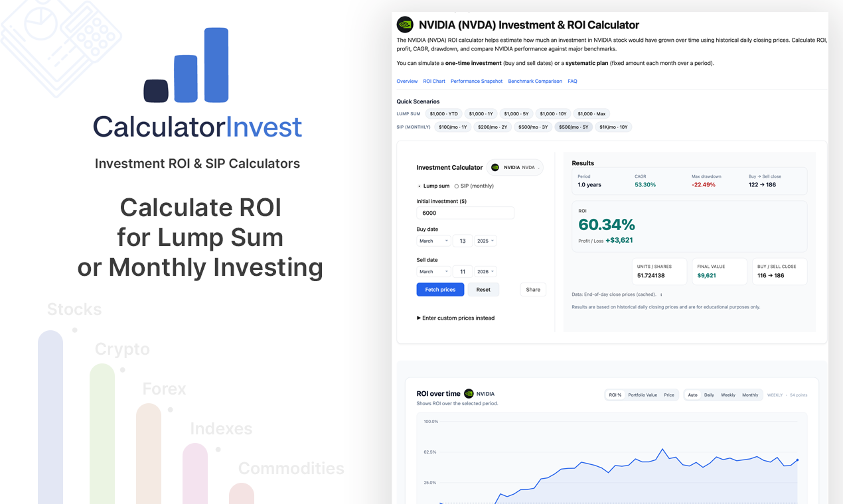This screenshot has height=504, width=843.
Task: Select the $1,000 · 5Y lump sum scenario
Action: point(516,113)
